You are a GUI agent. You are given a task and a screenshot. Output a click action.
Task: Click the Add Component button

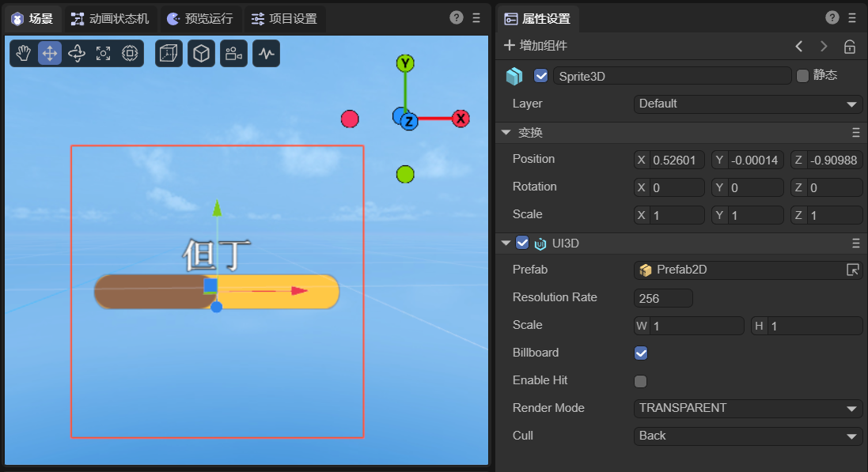coord(536,45)
